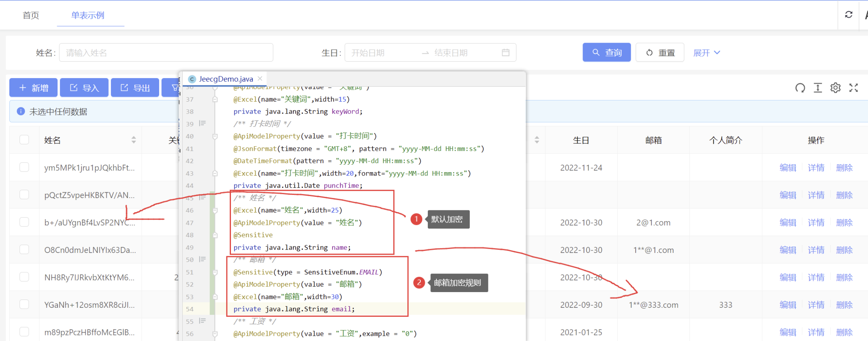The width and height of the screenshot is (868, 341).
Task: Toggle fold marker at code line 39
Action: click(x=203, y=123)
